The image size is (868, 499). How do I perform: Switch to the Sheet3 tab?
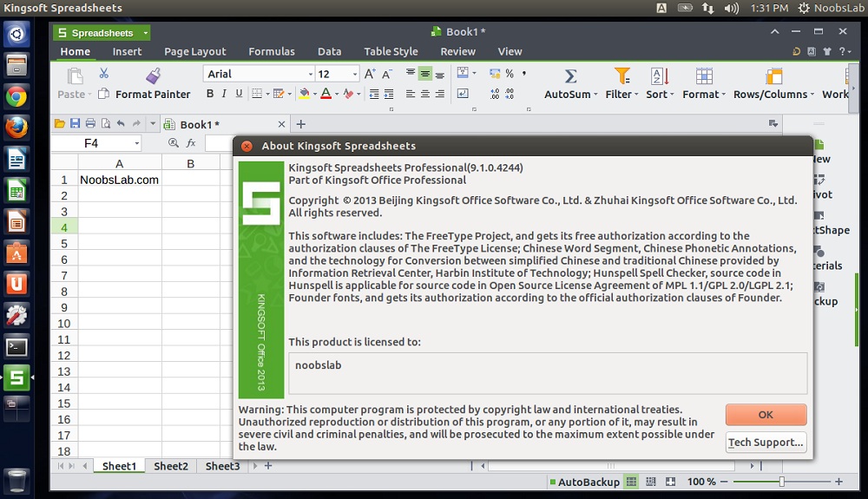(x=222, y=466)
